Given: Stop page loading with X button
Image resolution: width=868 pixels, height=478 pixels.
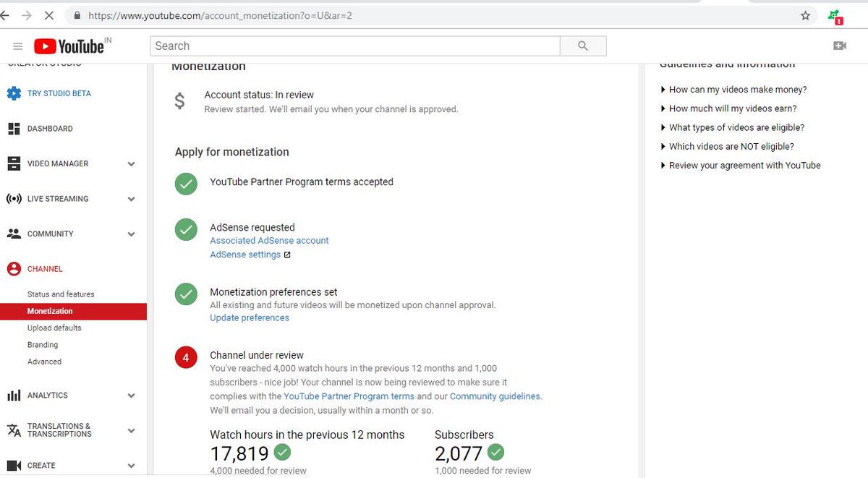Looking at the screenshot, I should pyautogui.click(x=49, y=15).
